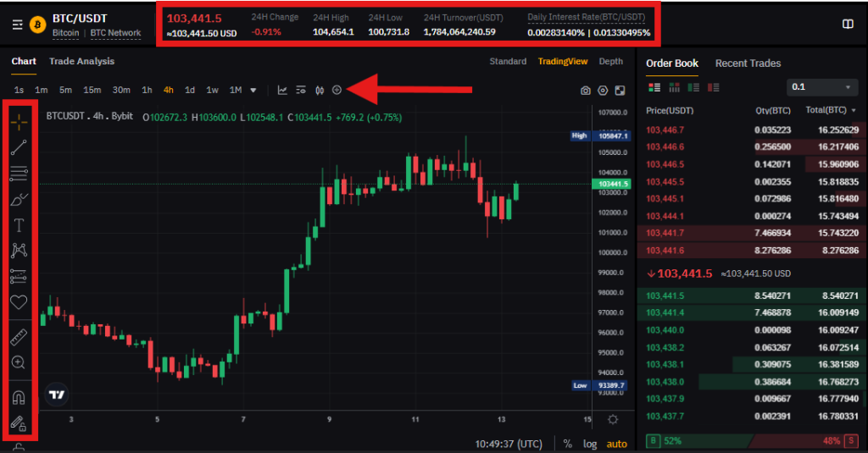Click the TradingView logo badge

pyautogui.click(x=57, y=395)
